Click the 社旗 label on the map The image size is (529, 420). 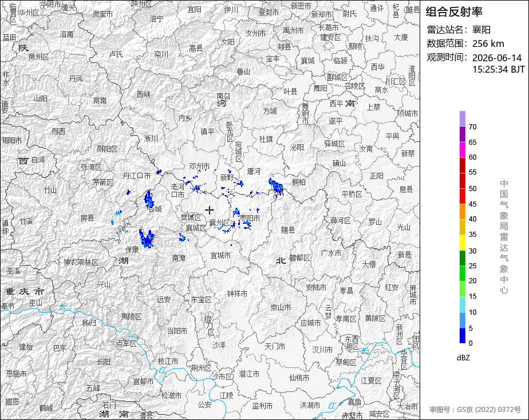pos(266,139)
